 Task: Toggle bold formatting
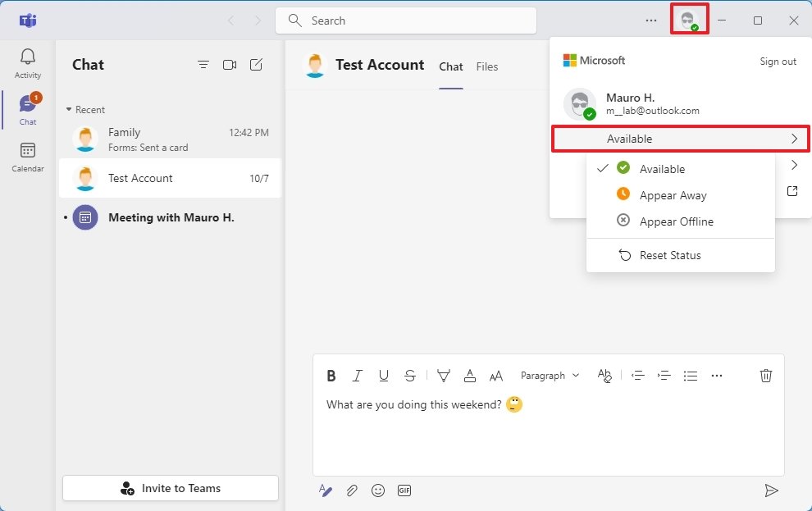(331, 376)
